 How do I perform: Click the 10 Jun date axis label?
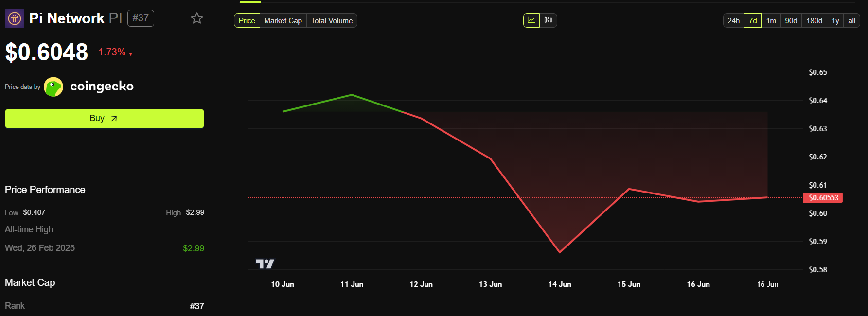pyautogui.click(x=283, y=284)
